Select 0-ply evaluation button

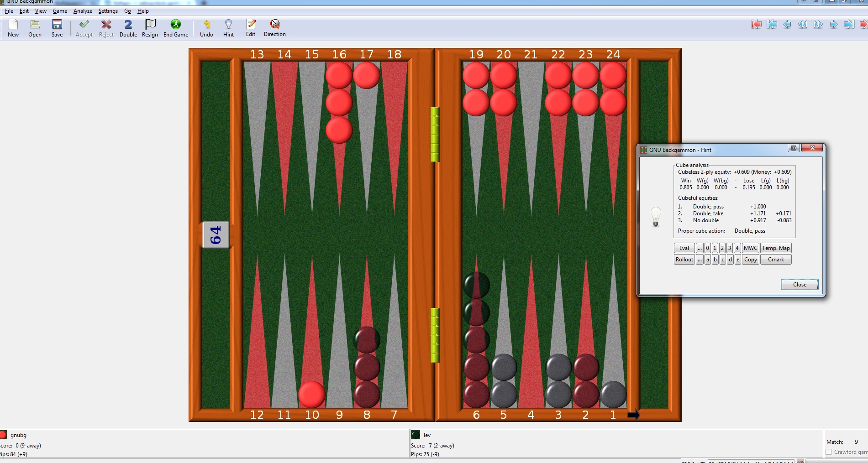tap(707, 248)
